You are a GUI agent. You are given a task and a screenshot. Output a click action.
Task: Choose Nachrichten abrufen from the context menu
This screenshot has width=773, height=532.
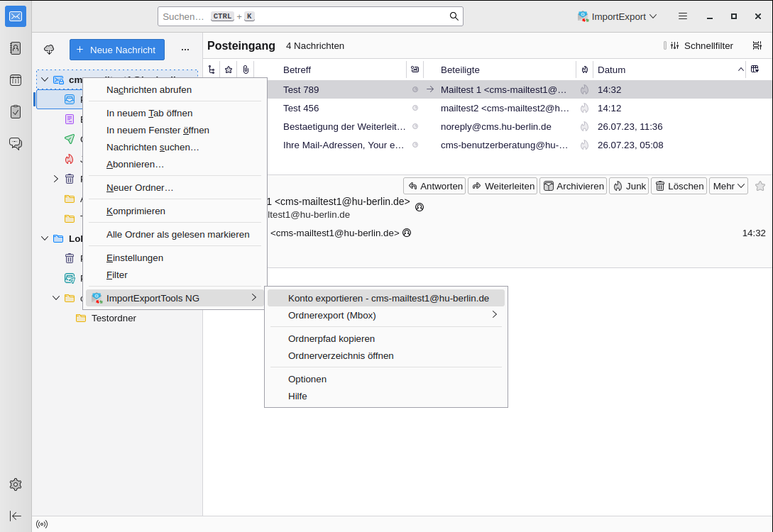(149, 89)
